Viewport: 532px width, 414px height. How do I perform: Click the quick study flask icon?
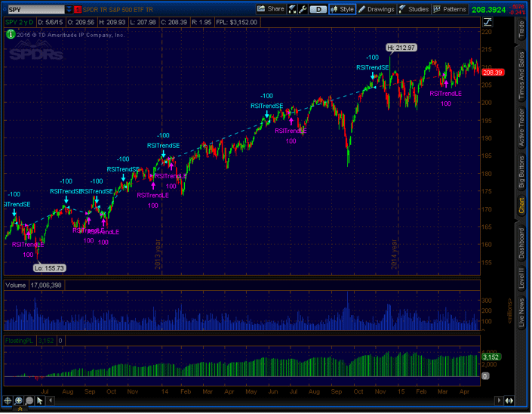[292, 10]
